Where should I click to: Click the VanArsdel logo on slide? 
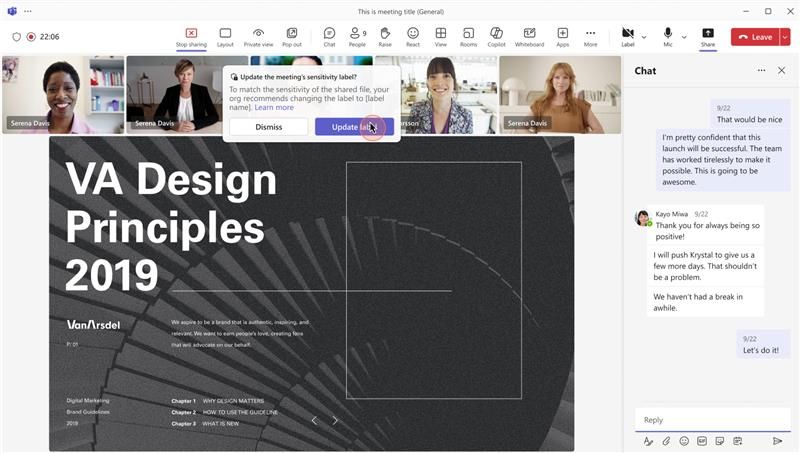click(93, 324)
